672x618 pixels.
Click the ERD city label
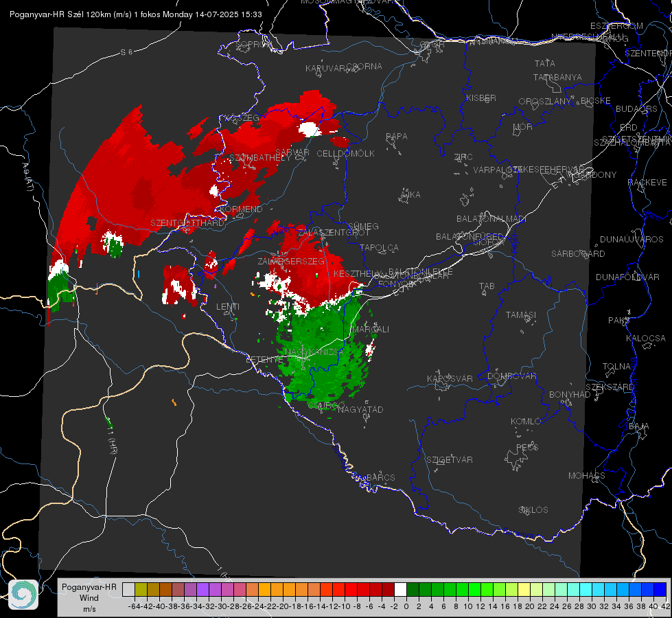pos(628,128)
